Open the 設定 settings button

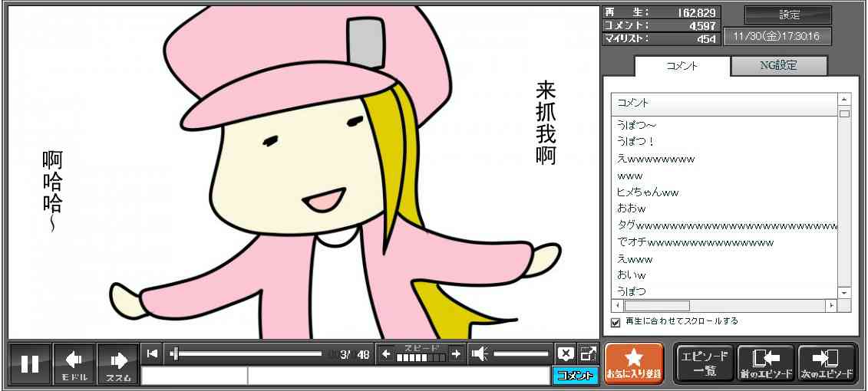pyautogui.click(x=788, y=15)
